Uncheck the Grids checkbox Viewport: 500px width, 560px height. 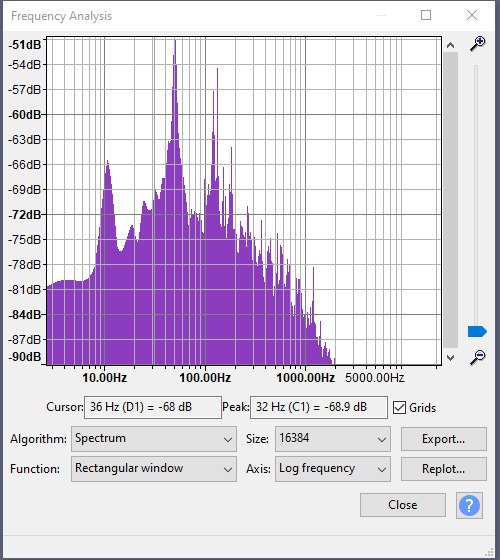(399, 408)
